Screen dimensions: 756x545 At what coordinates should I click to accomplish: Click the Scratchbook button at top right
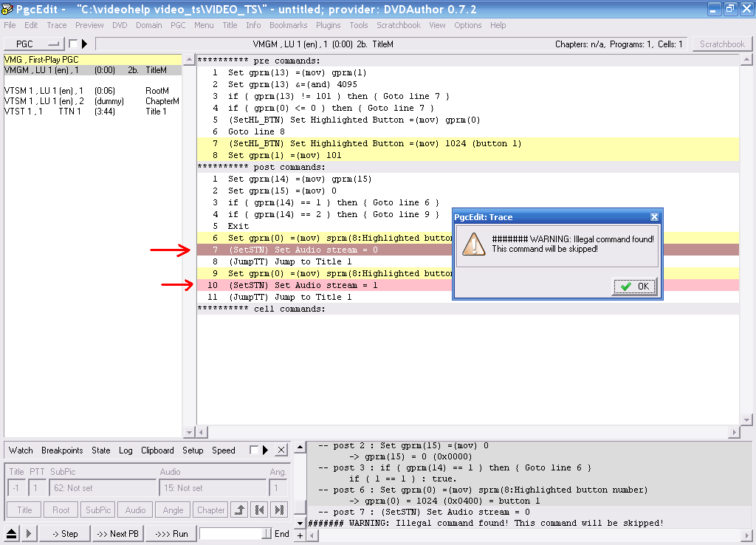pyautogui.click(x=722, y=44)
